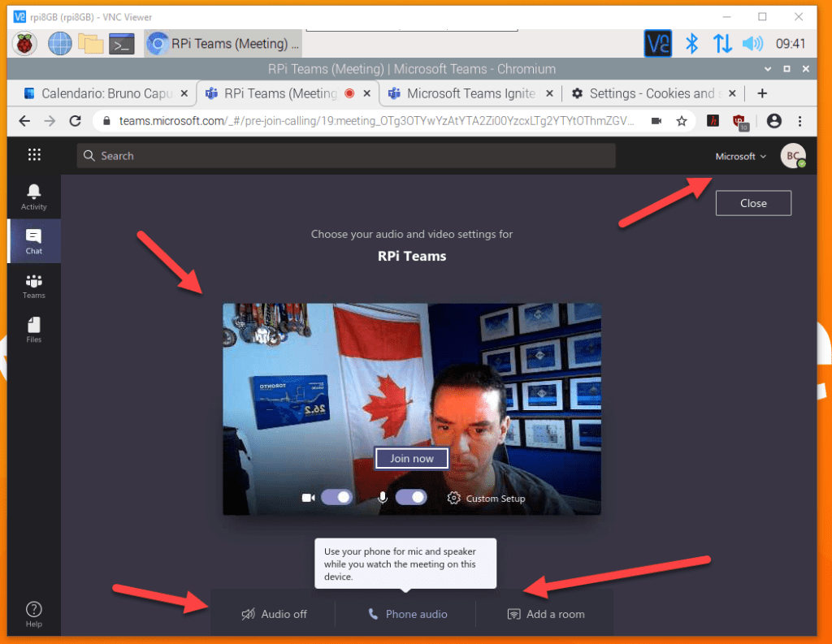Open the Help icon in sidebar

tap(33, 613)
